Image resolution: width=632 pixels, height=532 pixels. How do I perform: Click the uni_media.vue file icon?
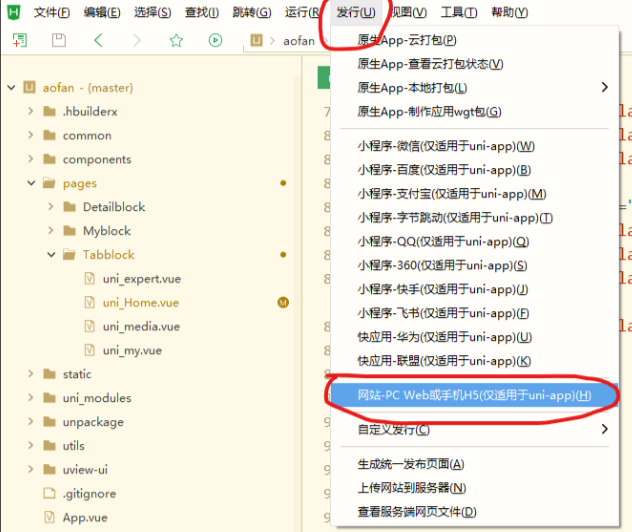tap(89, 326)
